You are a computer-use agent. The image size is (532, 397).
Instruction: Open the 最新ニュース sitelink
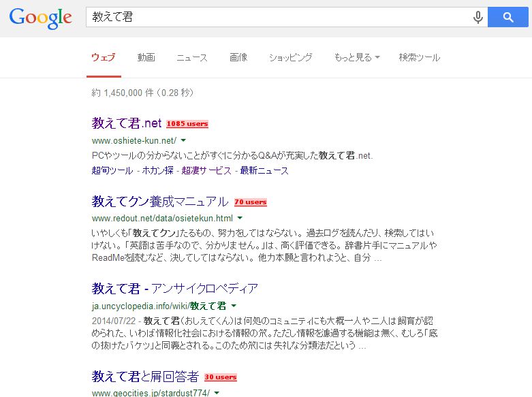point(264,170)
